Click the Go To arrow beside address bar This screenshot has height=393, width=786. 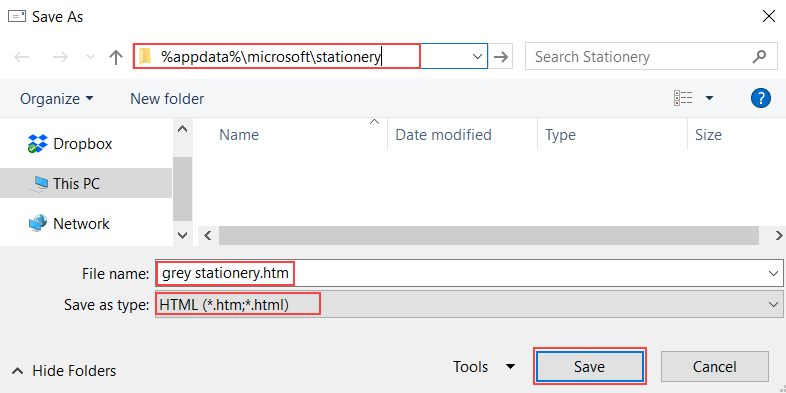(x=500, y=57)
